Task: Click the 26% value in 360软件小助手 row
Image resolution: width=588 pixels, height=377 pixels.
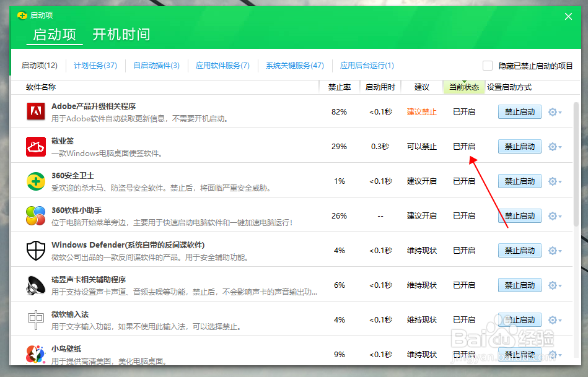Action: tap(339, 216)
